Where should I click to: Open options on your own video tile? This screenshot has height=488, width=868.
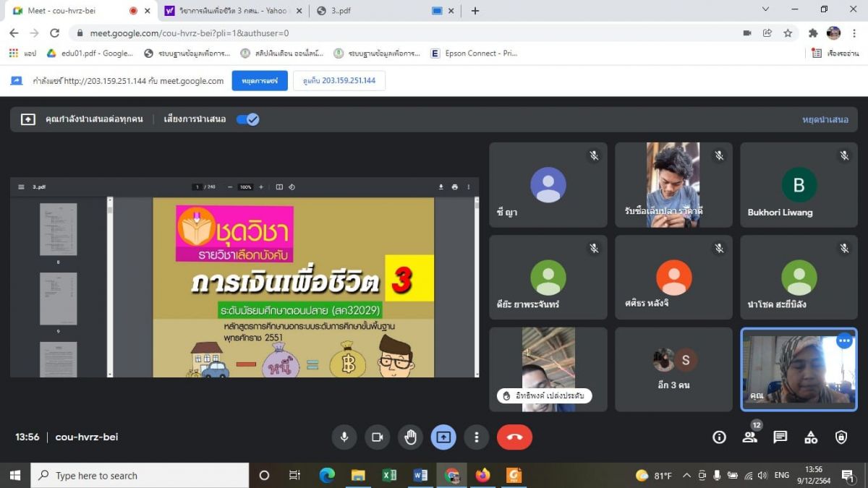tap(844, 341)
